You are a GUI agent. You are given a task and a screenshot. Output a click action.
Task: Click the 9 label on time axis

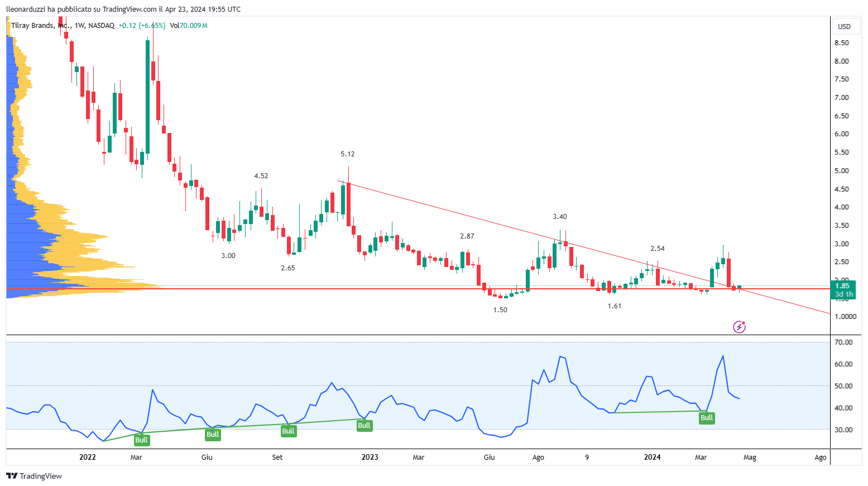click(587, 458)
